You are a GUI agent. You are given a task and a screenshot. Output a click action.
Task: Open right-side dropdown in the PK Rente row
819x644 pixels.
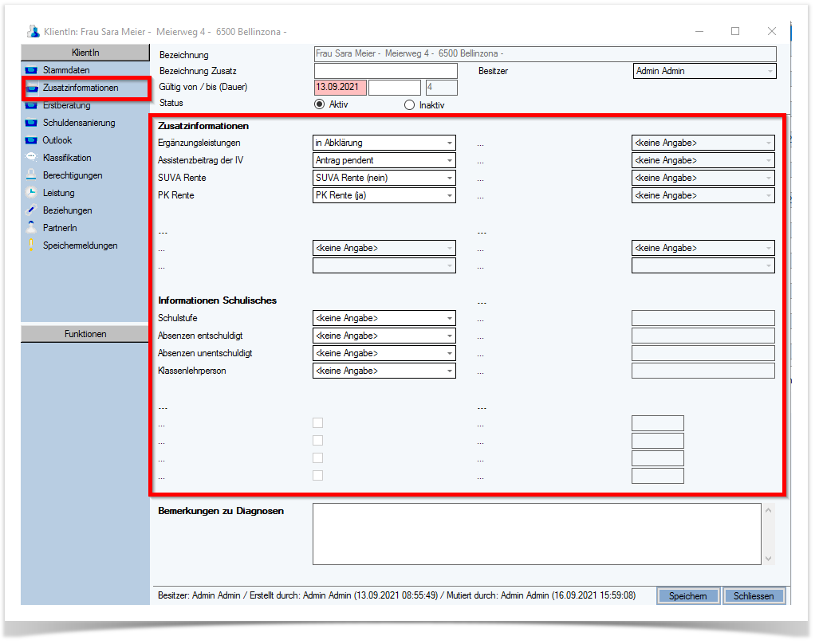703,195
